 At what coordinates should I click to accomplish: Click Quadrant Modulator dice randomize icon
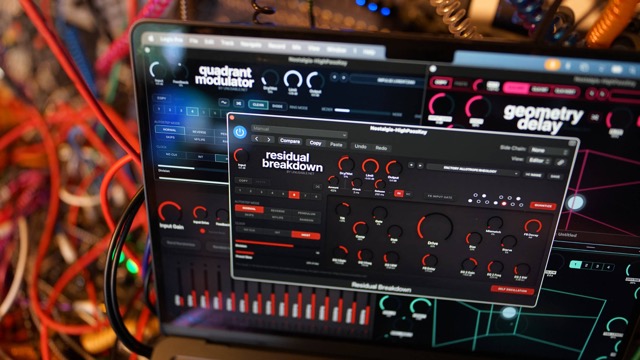pyautogui.click(x=238, y=104)
